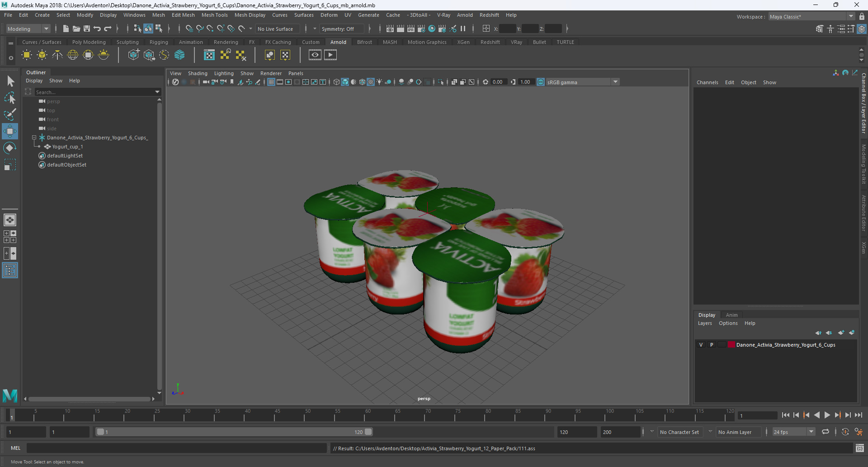Toggle viewport grid display
Screen dimensions: 868x467
click(x=271, y=82)
